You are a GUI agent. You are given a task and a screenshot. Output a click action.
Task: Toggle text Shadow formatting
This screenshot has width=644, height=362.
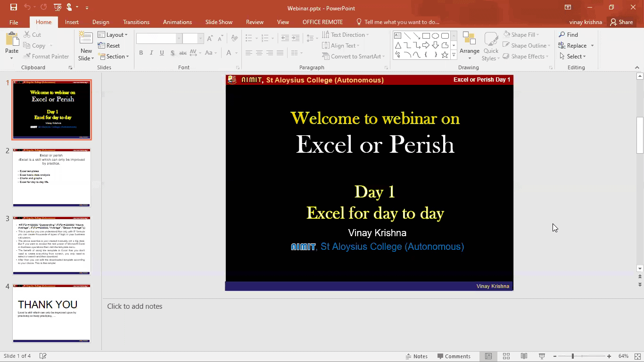coord(173,53)
